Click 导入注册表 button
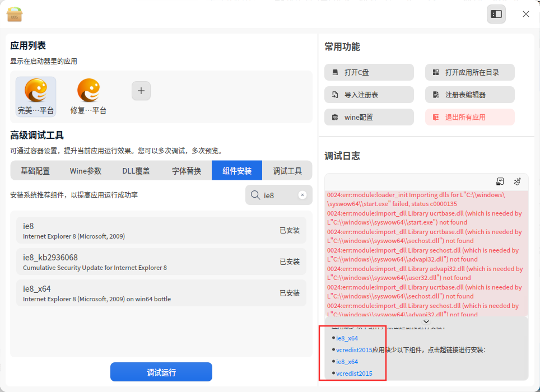 pyautogui.click(x=369, y=95)
